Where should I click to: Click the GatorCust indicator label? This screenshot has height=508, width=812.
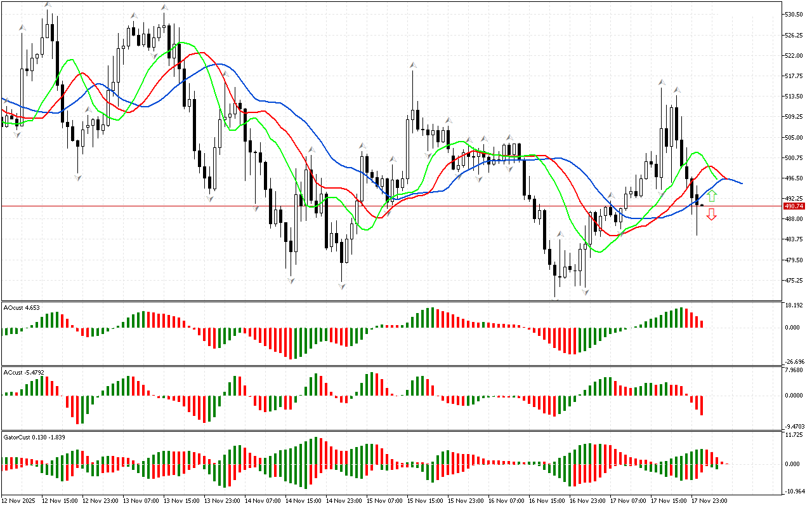coord(30,438)
